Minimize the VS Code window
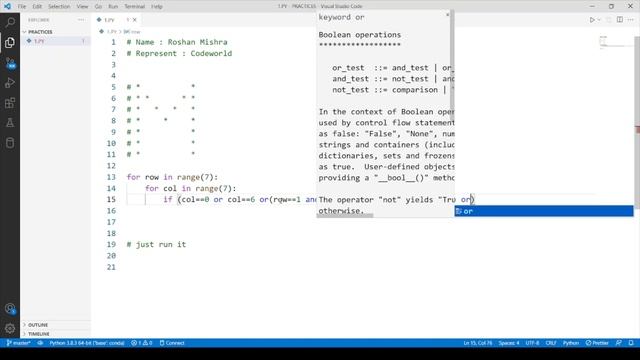The height and width of the screenshot is (360, 640). pos(592,6)
